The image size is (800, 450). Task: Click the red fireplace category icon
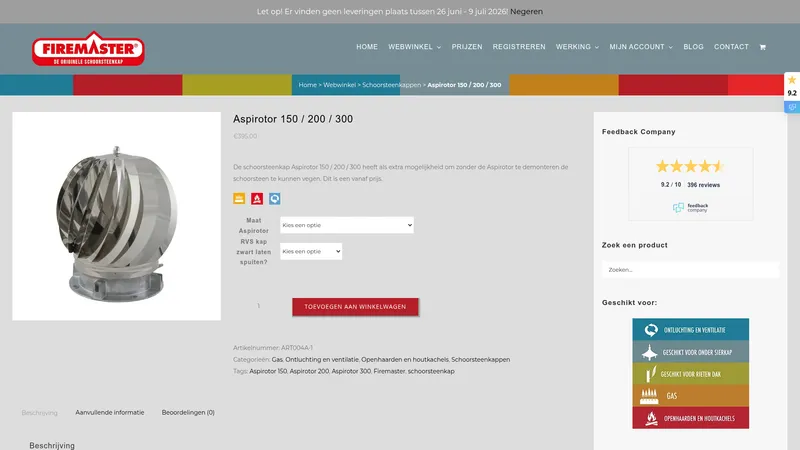[257, 198]
